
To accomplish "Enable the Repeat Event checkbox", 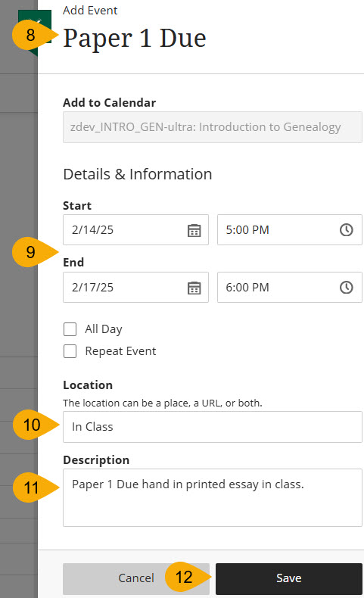I will point(70,351).
